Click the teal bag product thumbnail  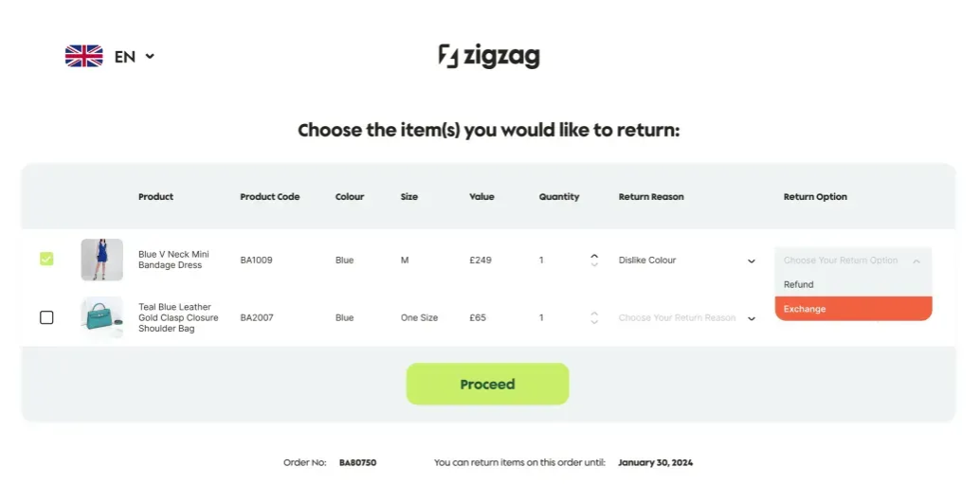101,317
